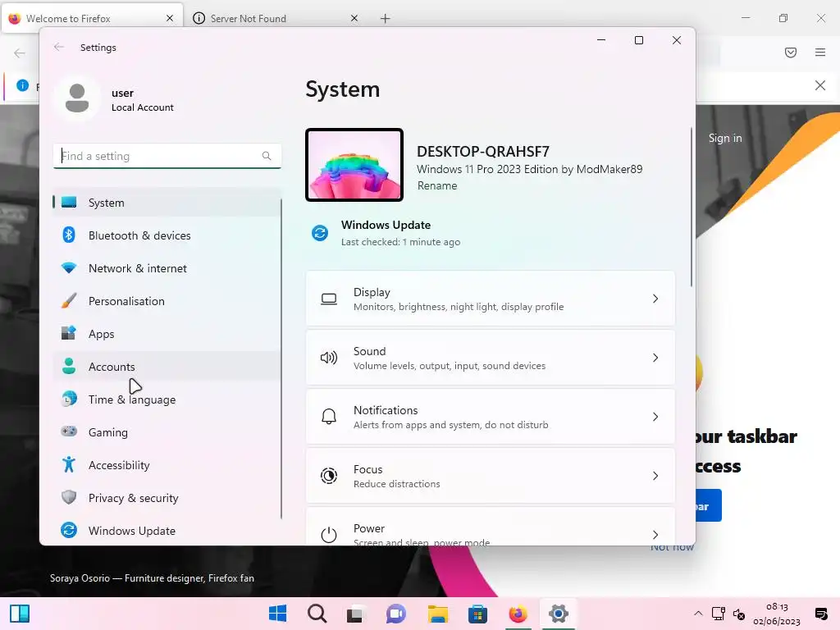Click Firefox back navigation arrow
Viewport: 840px width, 630px height.
20,53
